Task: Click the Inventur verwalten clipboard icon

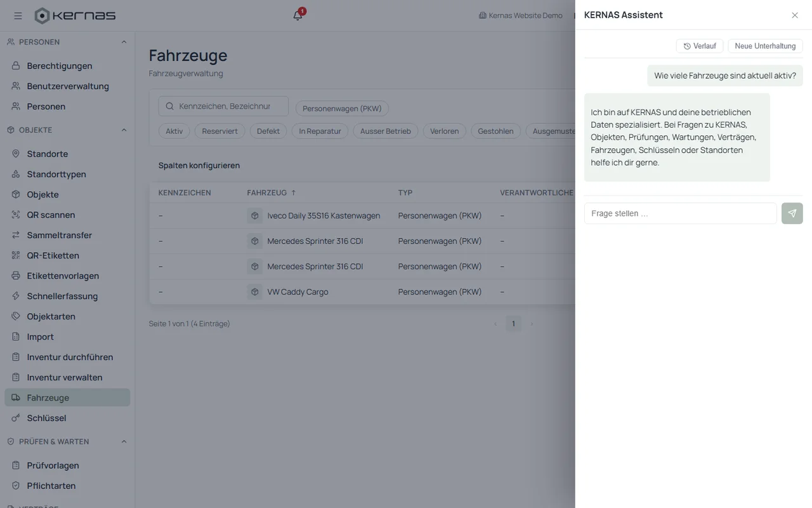Action: (16, 377)
